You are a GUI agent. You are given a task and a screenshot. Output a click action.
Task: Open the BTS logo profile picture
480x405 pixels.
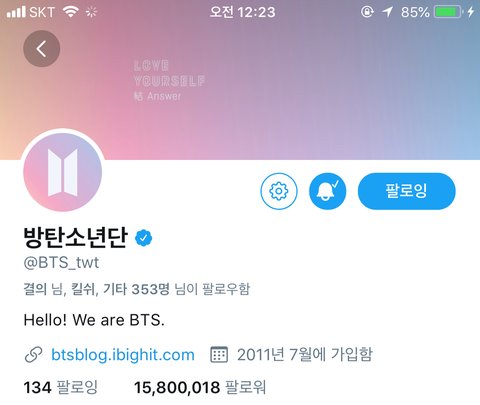coord(63,172)
